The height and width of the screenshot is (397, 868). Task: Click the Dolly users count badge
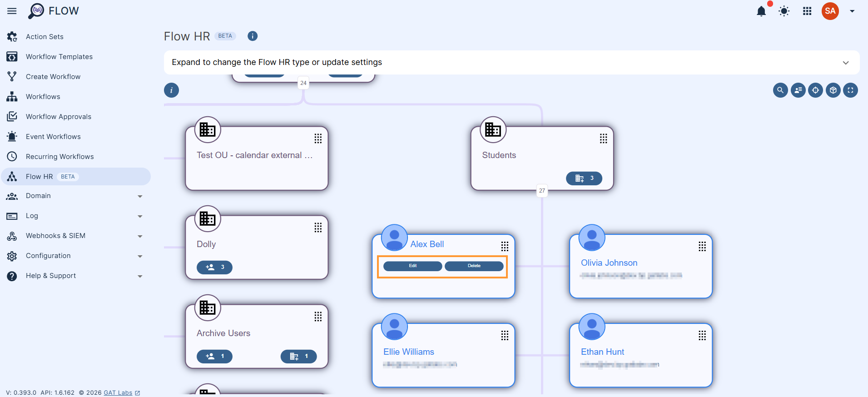(x=214, y=267)
